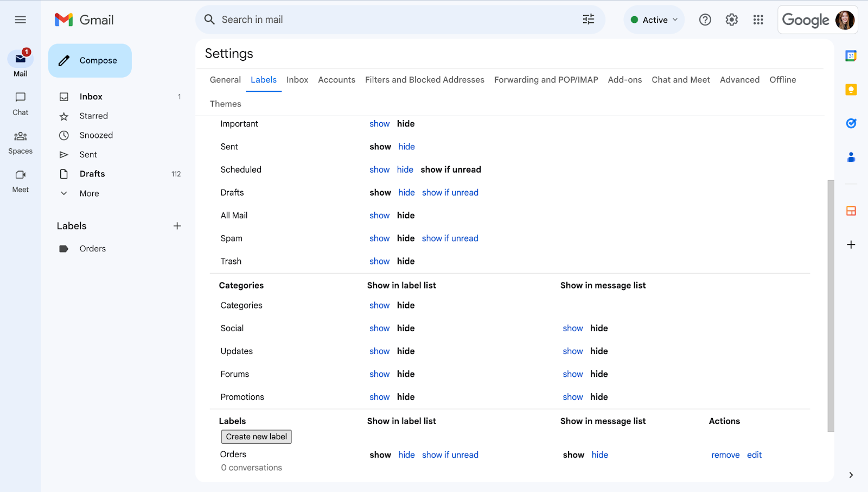Show the Spam label

(379, 238)
